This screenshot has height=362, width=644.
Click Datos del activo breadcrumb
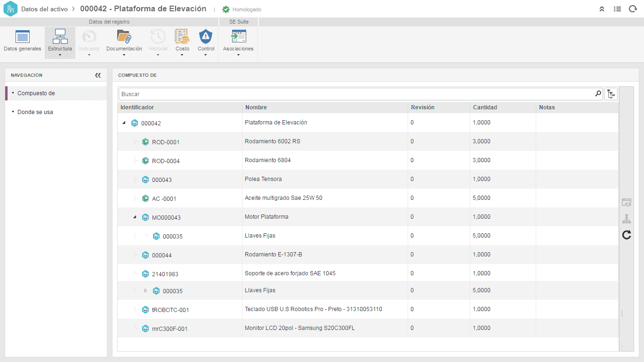tap(44, 9)
